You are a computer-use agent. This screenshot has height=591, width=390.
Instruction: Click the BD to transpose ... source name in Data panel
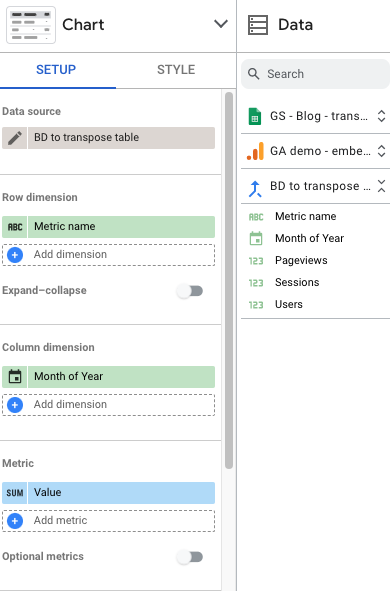coord(320,186)
